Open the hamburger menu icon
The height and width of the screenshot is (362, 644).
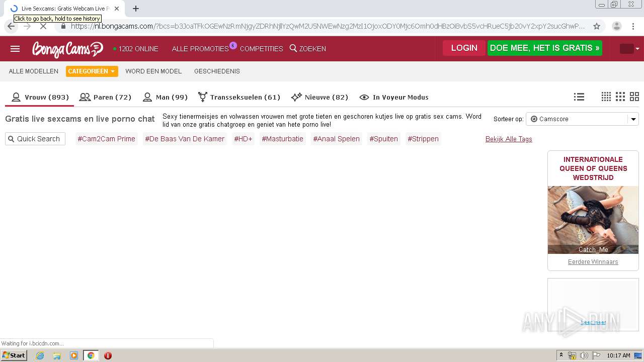click(15, 49)
